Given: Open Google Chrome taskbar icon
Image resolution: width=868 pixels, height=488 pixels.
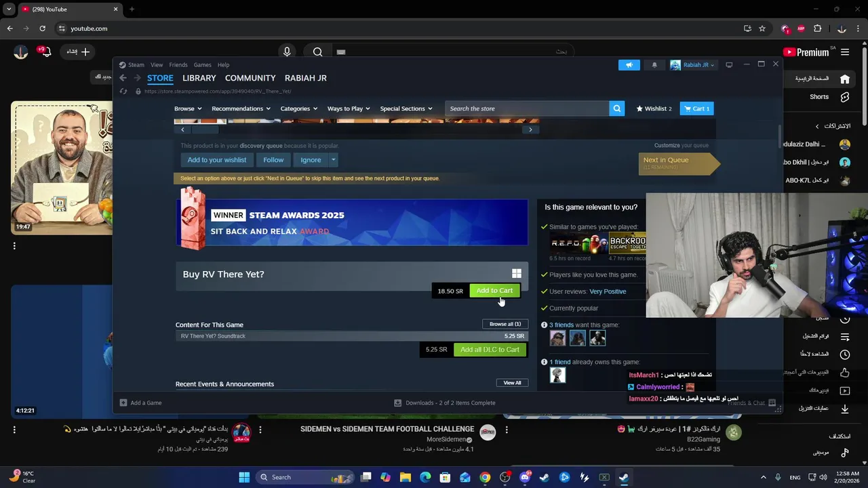Looking at the screenshot, I should 485,477.
